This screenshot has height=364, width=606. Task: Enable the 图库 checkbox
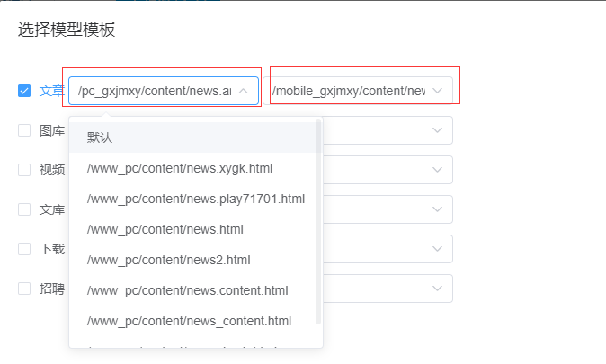coord(24,130)
